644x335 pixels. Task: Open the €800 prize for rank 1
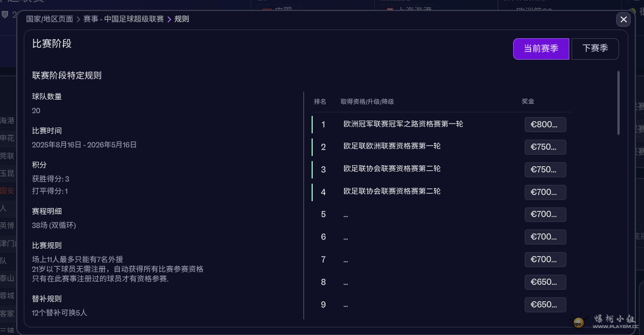[x=545, y=125]
